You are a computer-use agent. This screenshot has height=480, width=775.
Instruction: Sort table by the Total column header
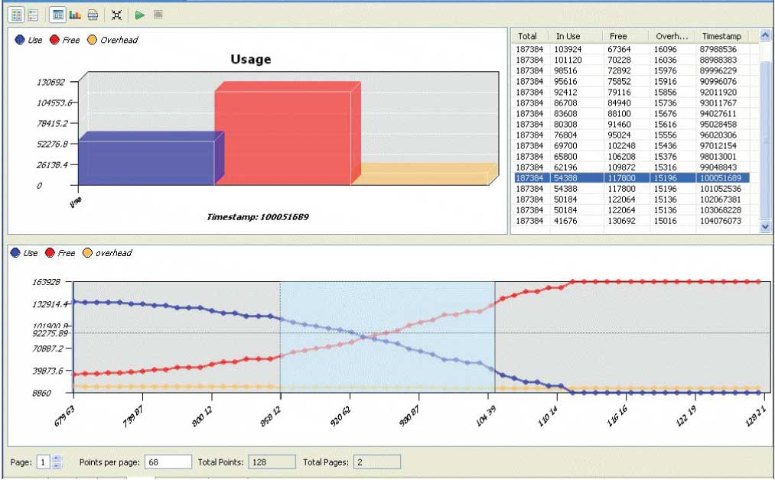tap(528, 36)
